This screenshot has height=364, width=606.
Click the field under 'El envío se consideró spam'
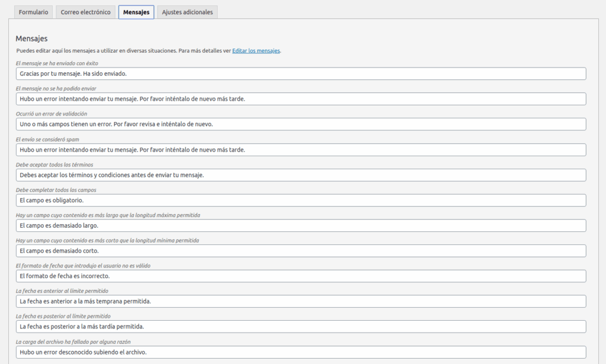coord(301,150)
